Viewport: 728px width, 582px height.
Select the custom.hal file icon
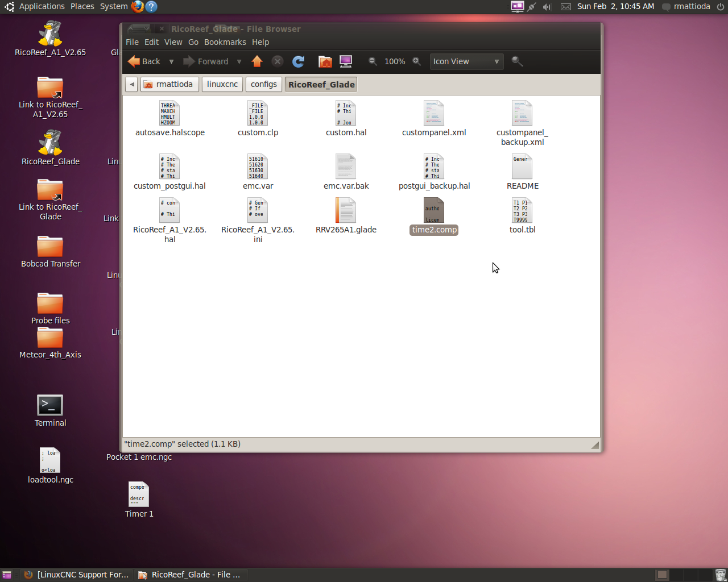click(346, 113)
